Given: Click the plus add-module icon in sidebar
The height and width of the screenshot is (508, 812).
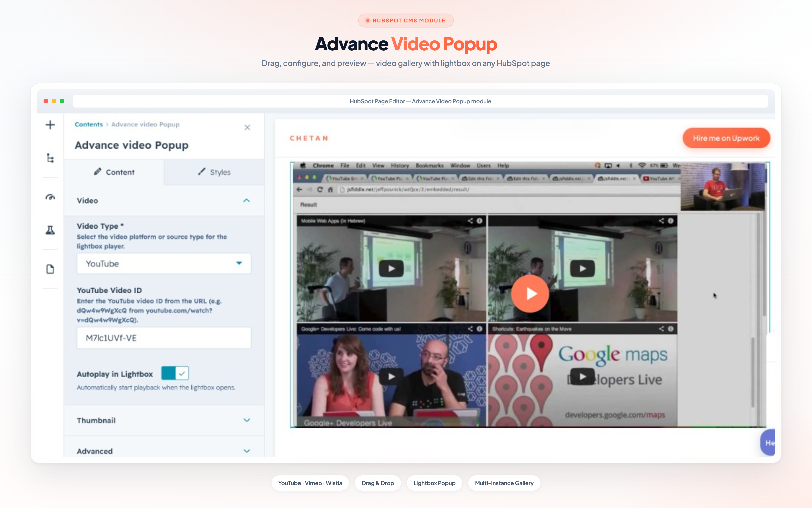Looking at the screenshot, I should tap(50, 125).
